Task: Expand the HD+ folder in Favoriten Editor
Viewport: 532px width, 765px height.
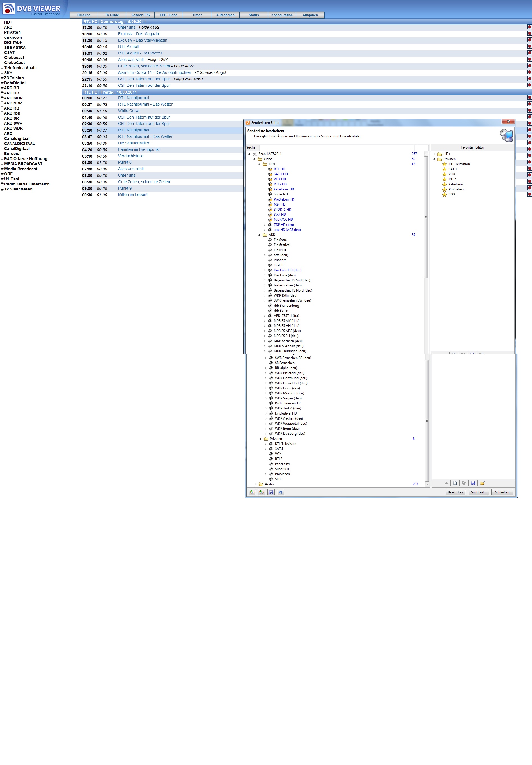Action: 434,154
